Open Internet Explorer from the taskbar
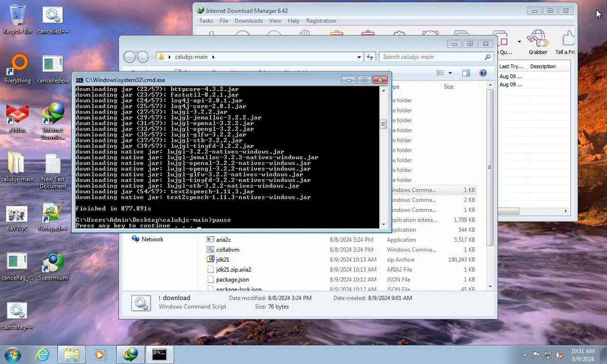Viewport: 607px width, 364px height. point(43,354)
